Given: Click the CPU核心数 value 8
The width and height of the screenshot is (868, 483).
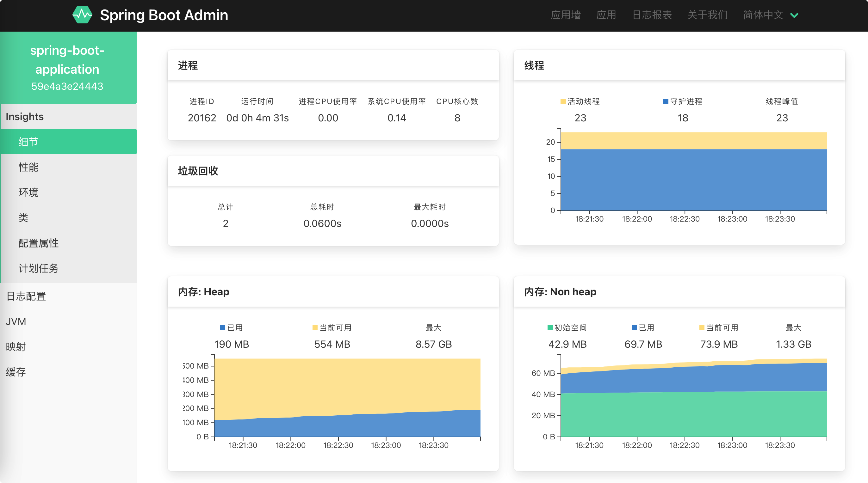Looking at the screenshot, I should [x=457, y=118].
